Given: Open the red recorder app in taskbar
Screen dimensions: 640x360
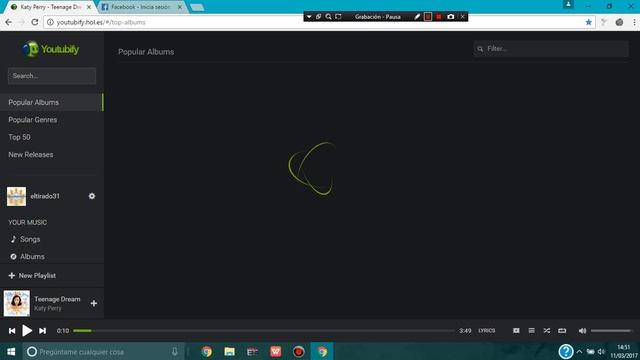Looking at the screenshot, I should click(x=299, y=351).
